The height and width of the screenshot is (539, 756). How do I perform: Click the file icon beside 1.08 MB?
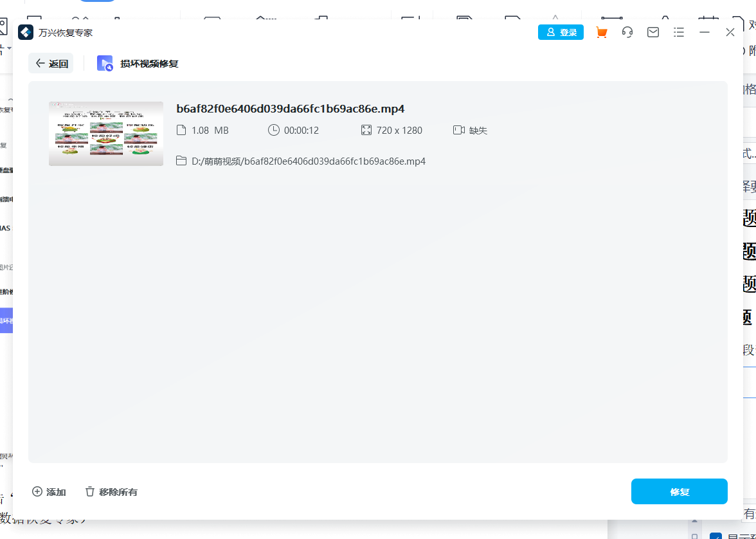(181, 131)
